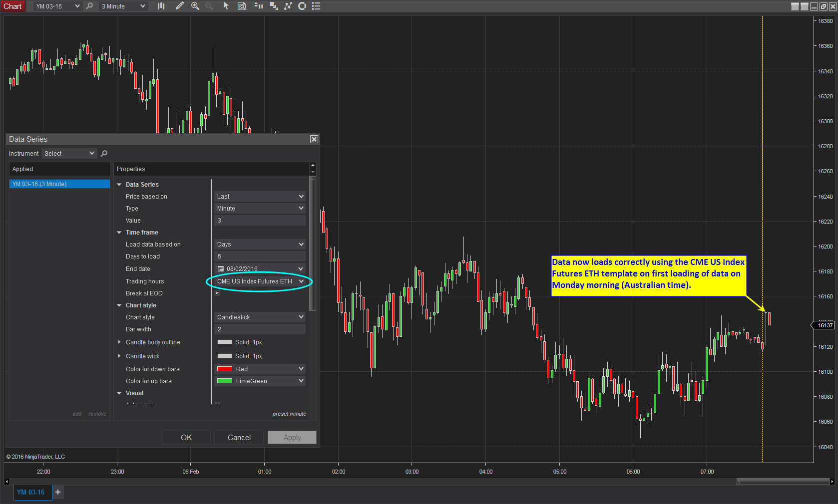Collapse the Visual group
Screen dimensions: 838x504
pyautogui.click(x=119, y=393)
